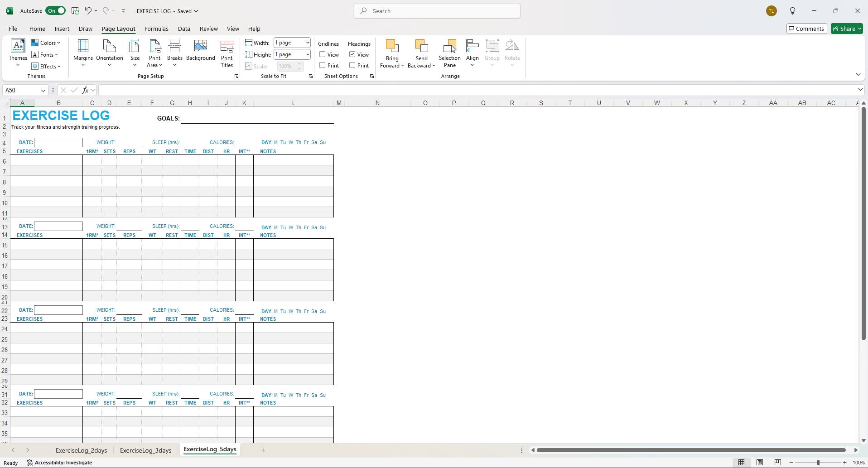
Task: Click Bring Forward icon
Action: point(392,47)
